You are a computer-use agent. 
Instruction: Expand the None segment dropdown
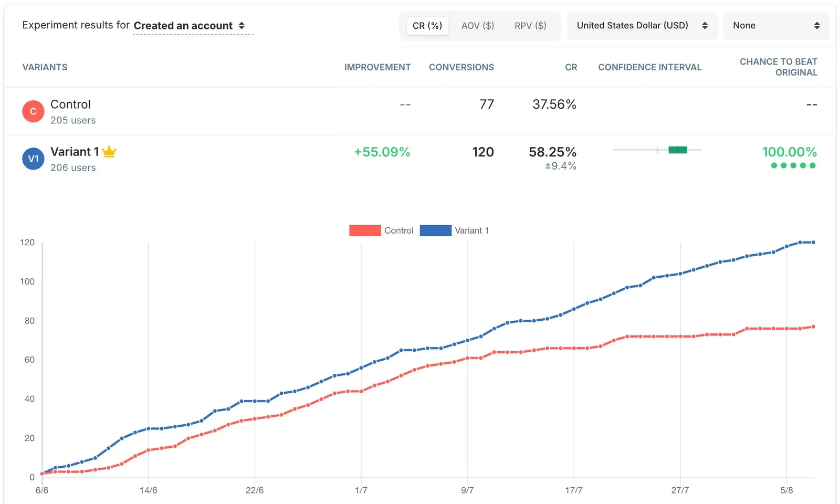click(x=776, y=26)
